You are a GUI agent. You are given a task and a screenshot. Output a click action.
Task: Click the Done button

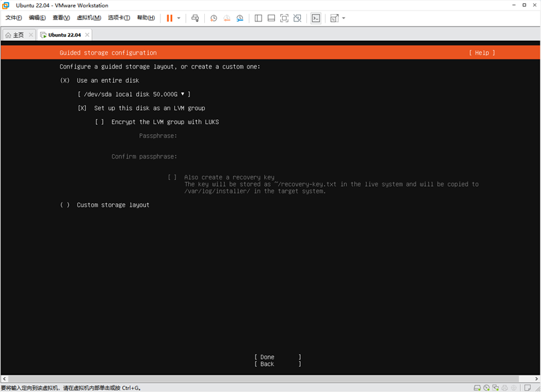278,357
